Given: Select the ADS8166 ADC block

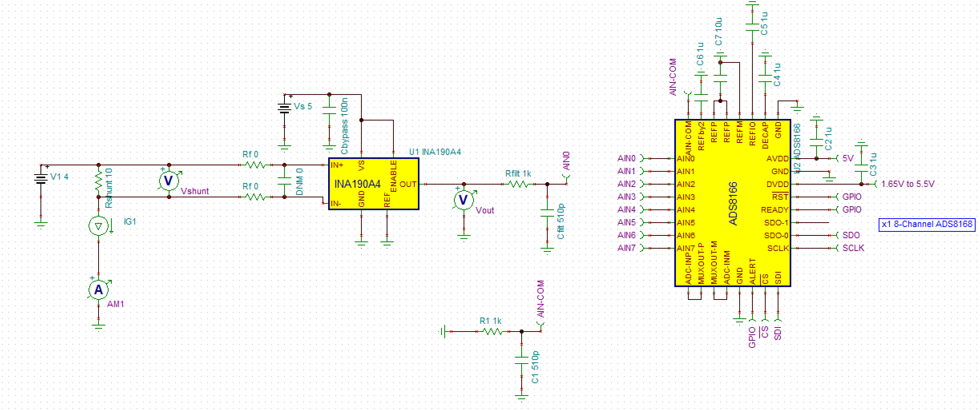Looking at the screenshot, I should [733, 203].
